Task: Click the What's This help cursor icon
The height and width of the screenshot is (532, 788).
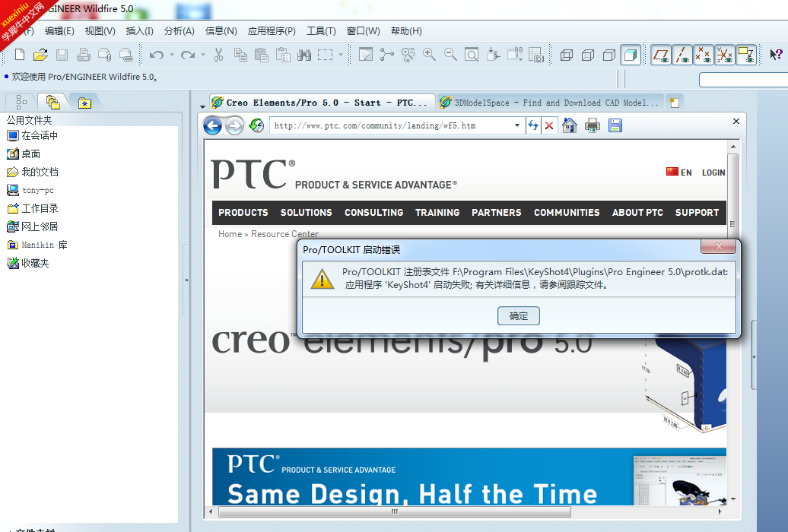Action: coord(776,55)
